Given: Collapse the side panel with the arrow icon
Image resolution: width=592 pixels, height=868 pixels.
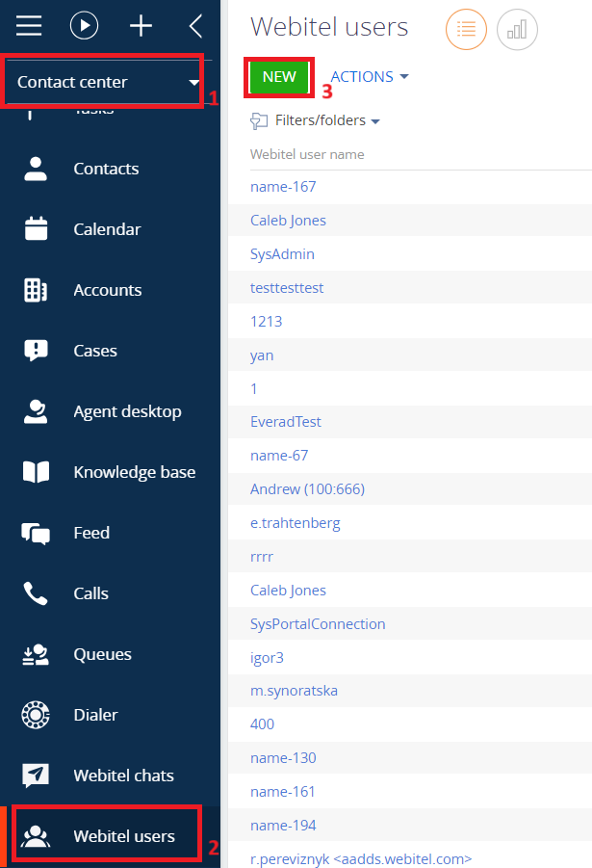Looking at the screenshot, I should click(x=195, y=25).
